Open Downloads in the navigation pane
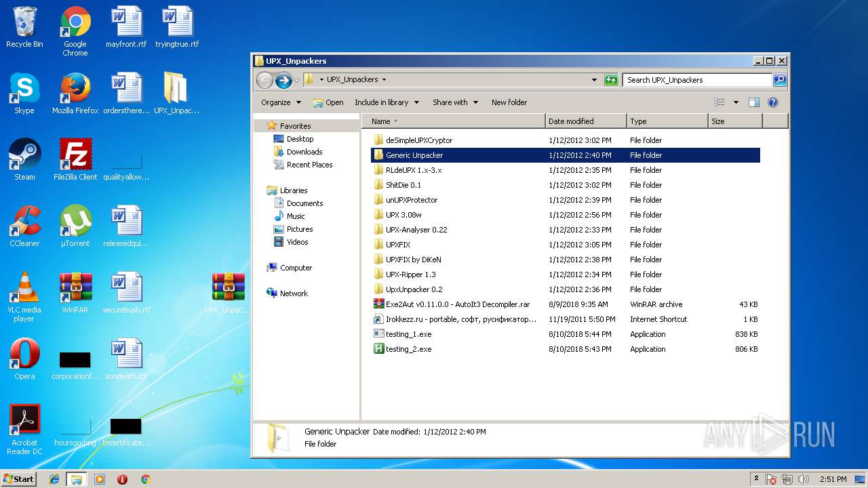This screenshot has width=868, height=488. click(304, 152)
